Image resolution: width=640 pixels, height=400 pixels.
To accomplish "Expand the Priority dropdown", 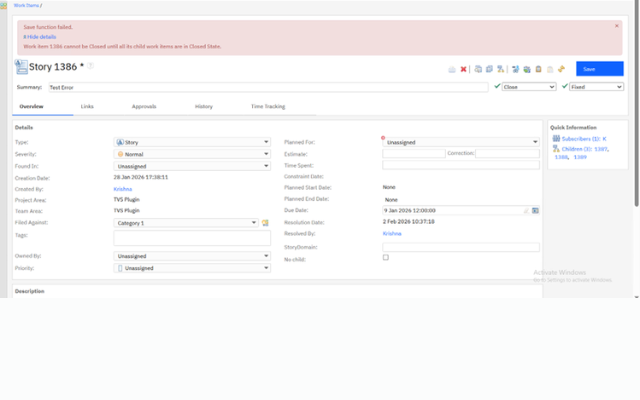I will point(192,268).
